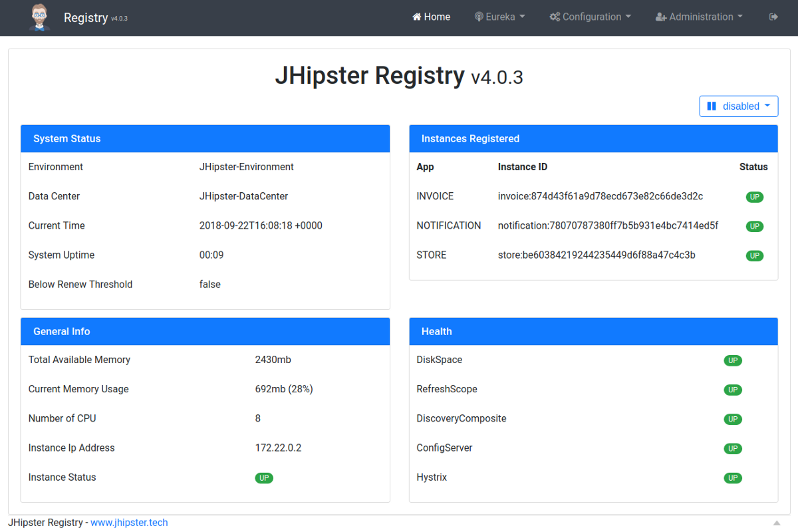Click the store instance ID text
798x532 pixels.
click(597, 255)
